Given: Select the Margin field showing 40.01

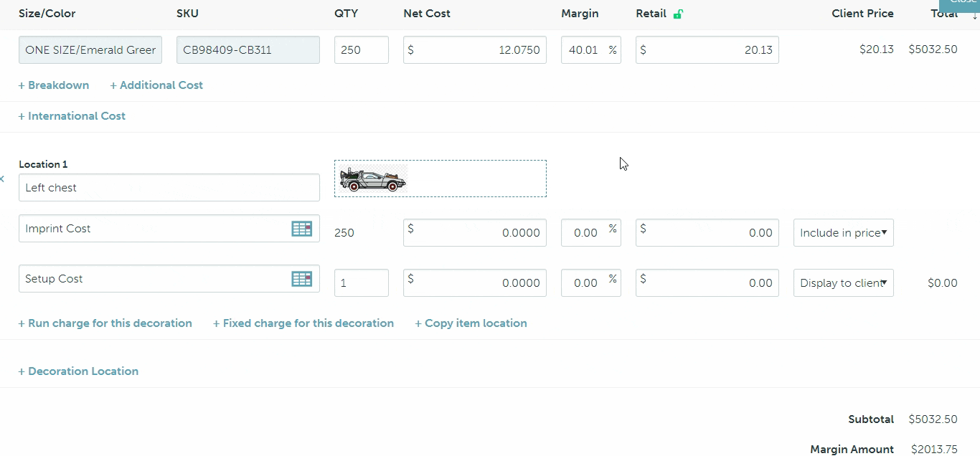Looking at the screenshot, I should pyautogui.click(x=585, y=50).
